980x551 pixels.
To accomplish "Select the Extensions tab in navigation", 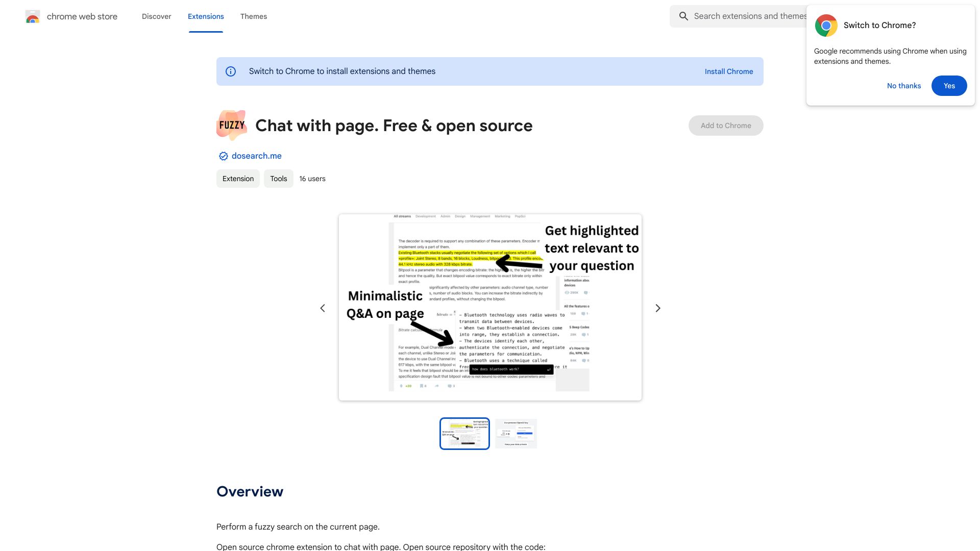I will point(206,16).
